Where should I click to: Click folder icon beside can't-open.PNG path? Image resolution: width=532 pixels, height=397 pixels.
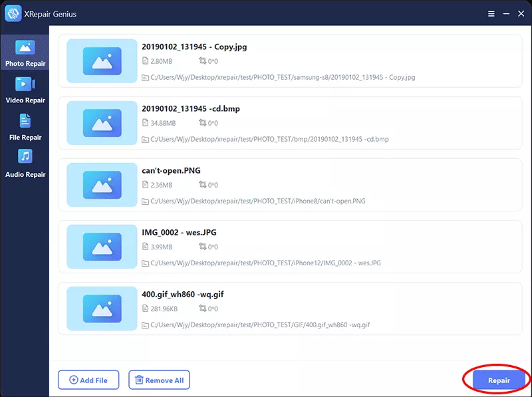146,201
